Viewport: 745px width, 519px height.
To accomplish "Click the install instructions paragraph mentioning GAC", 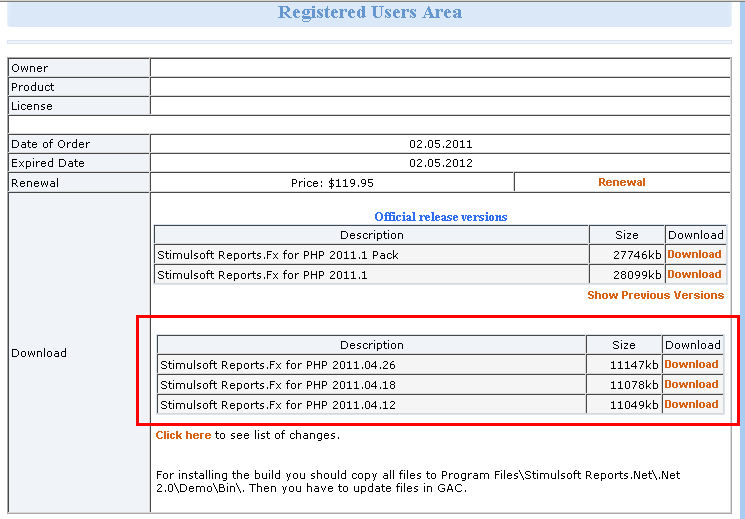I will point(418,481).
